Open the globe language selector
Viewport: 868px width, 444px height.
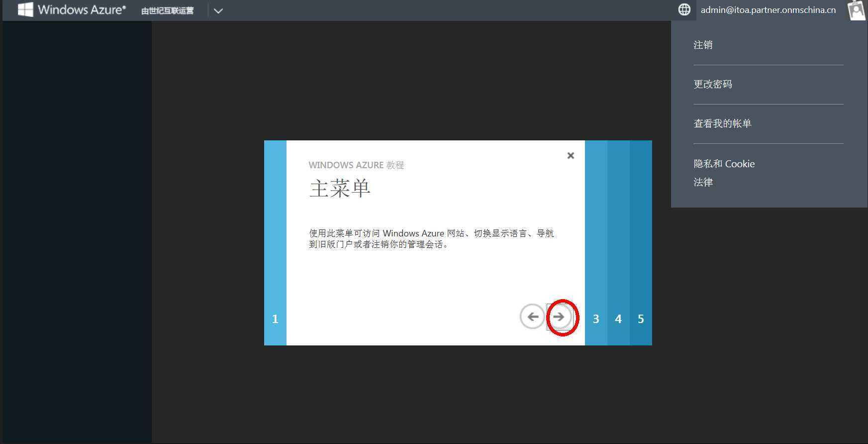click(684, 9)
